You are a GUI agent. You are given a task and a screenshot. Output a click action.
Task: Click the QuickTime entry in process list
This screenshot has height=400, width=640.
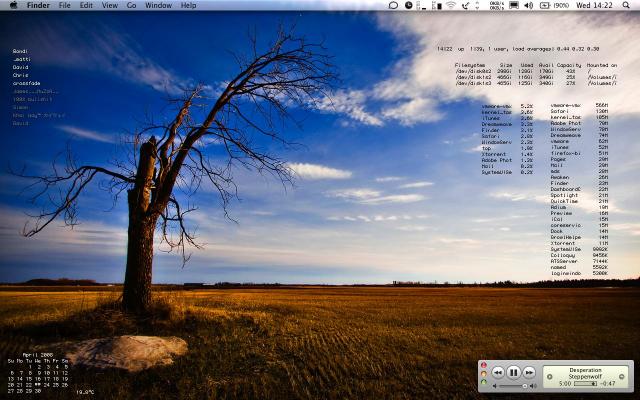coord(564,201)
